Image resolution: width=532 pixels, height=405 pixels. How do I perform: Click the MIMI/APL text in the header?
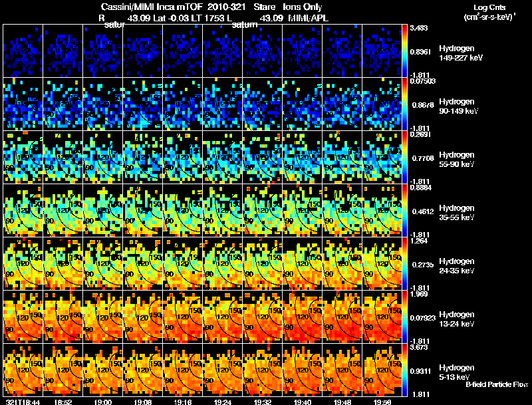click(308, 18)
